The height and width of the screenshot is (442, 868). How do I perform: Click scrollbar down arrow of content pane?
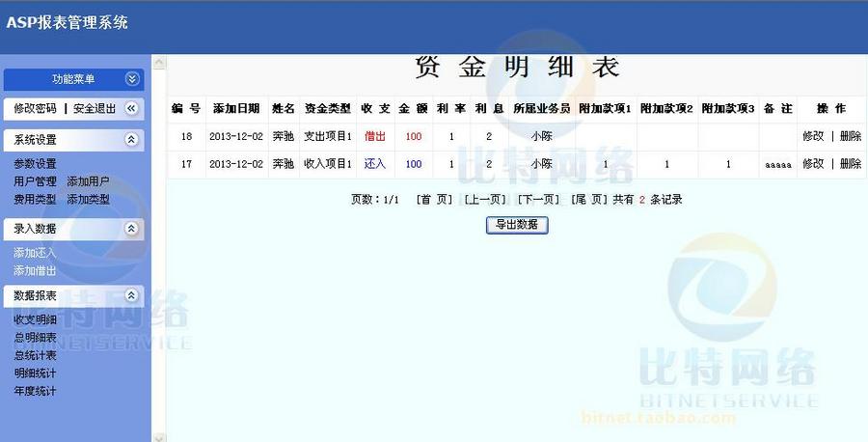[x=159, y=437]
